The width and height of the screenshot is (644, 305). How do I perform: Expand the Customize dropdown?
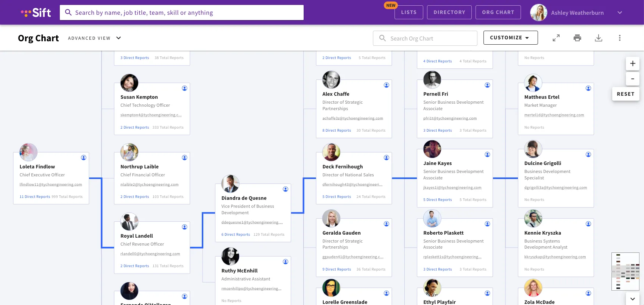coord(510,38)
